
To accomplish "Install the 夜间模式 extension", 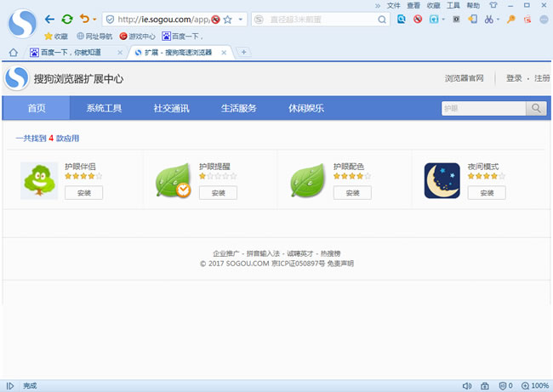I will tap(487, 193).
